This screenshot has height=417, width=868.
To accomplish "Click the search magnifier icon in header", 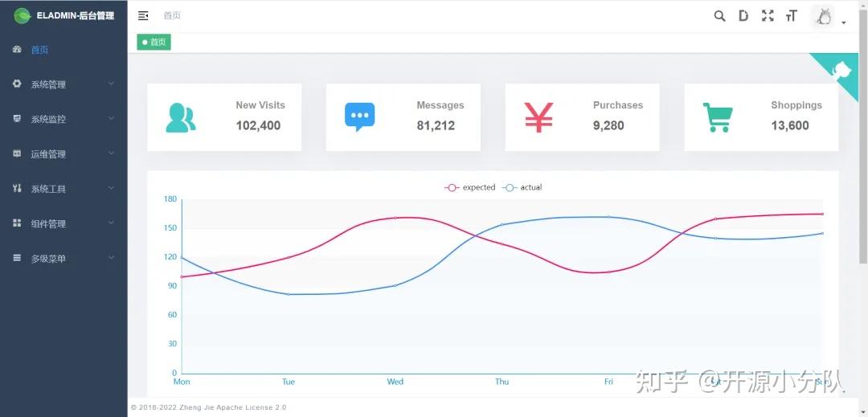I will point(719,16).
